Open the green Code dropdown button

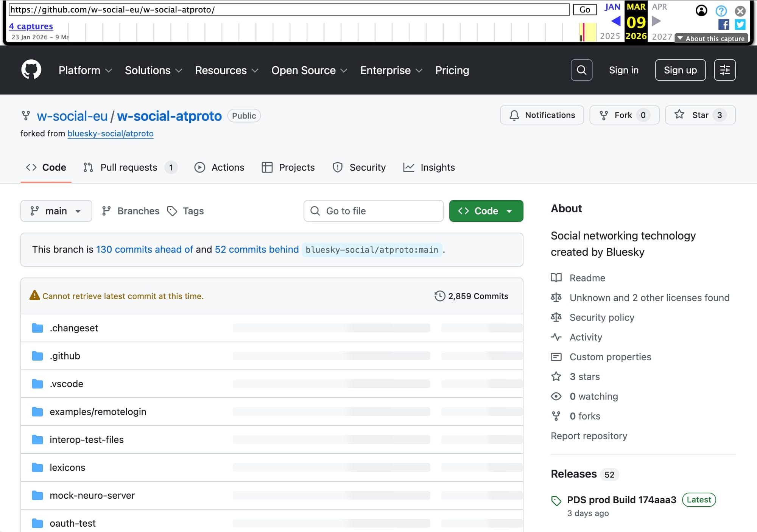point(486,211)
